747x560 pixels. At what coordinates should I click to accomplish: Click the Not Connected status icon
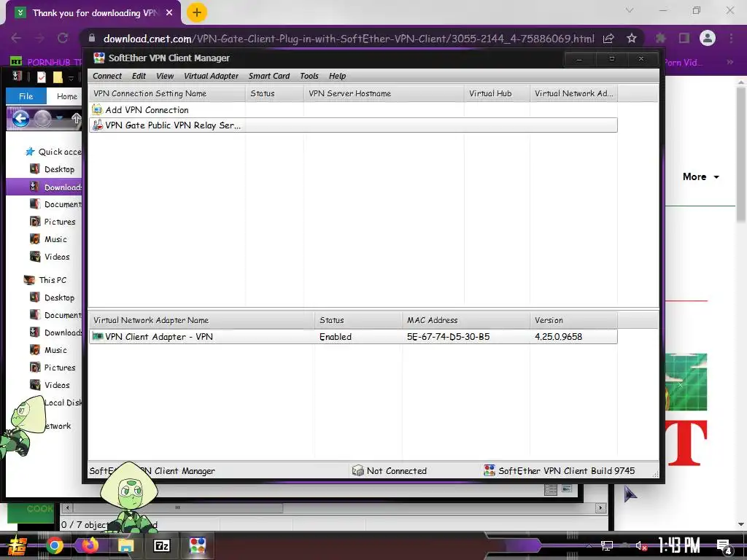[357, 471]
